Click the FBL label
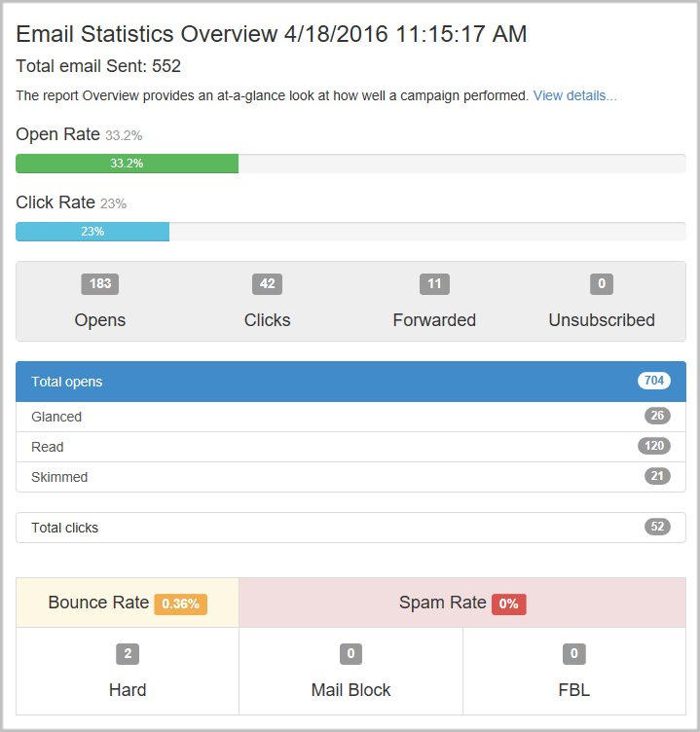 (x=573, y=690)
